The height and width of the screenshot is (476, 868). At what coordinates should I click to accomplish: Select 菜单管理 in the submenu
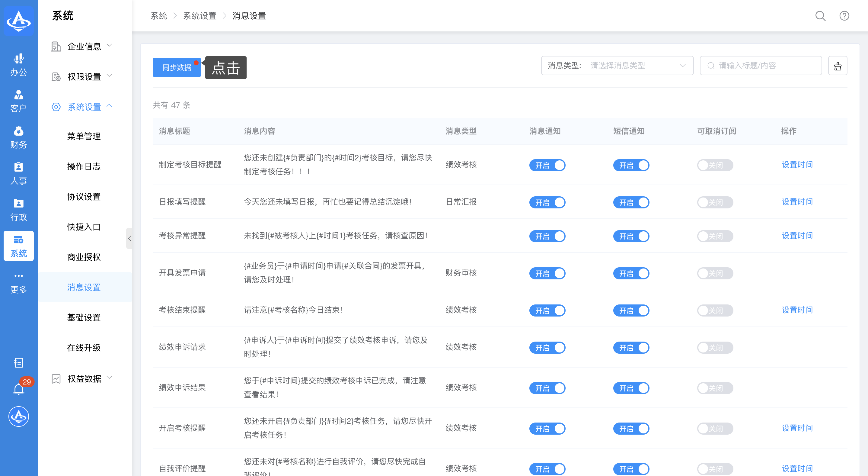click(x=84, y=136)
